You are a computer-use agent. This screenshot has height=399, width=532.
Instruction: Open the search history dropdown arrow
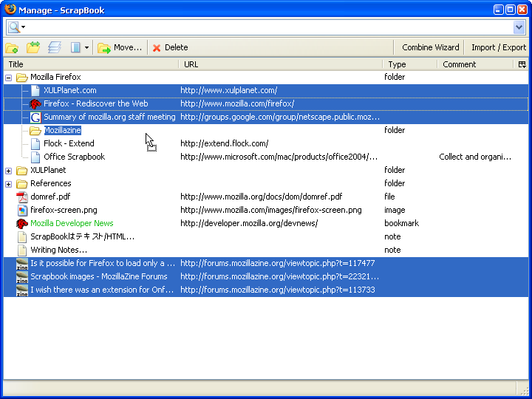click(519, 27)
